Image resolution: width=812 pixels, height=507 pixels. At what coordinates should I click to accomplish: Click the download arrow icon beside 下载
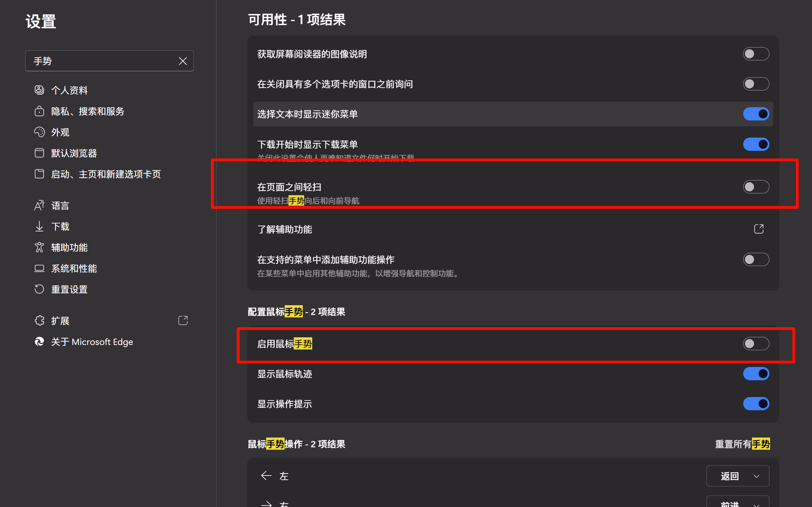39,226
